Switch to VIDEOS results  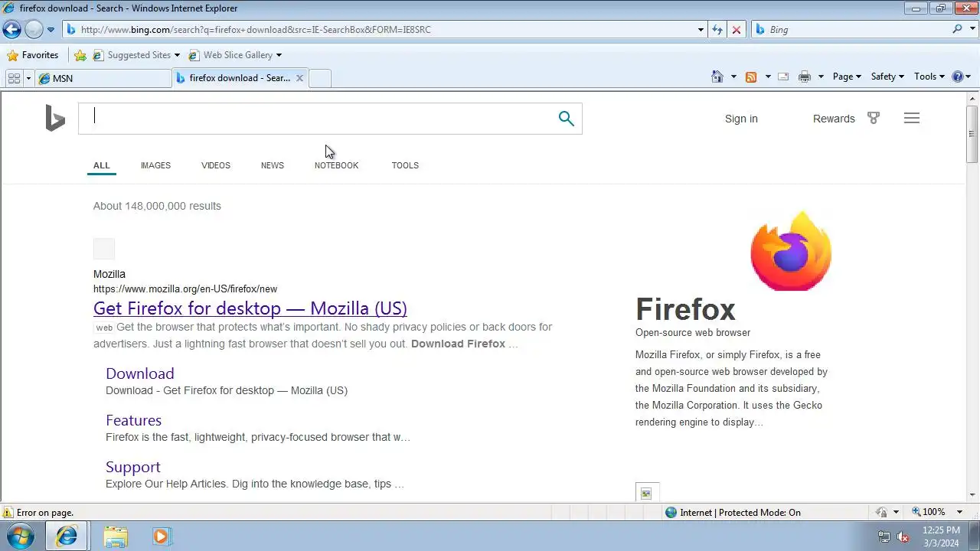tap(216, 165)
